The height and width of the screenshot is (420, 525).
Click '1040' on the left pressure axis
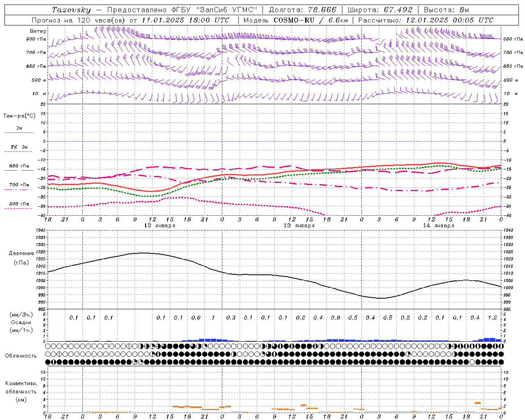click(x=41, y=231)
